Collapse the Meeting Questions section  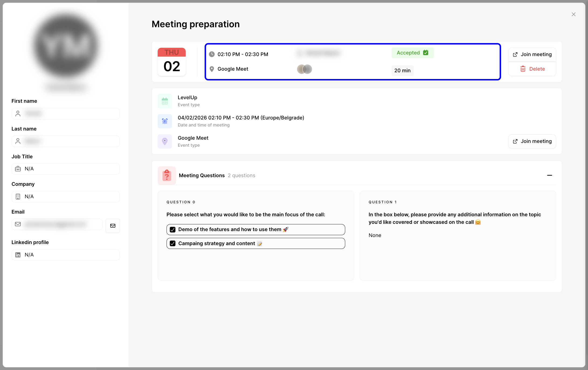(550, 175)
